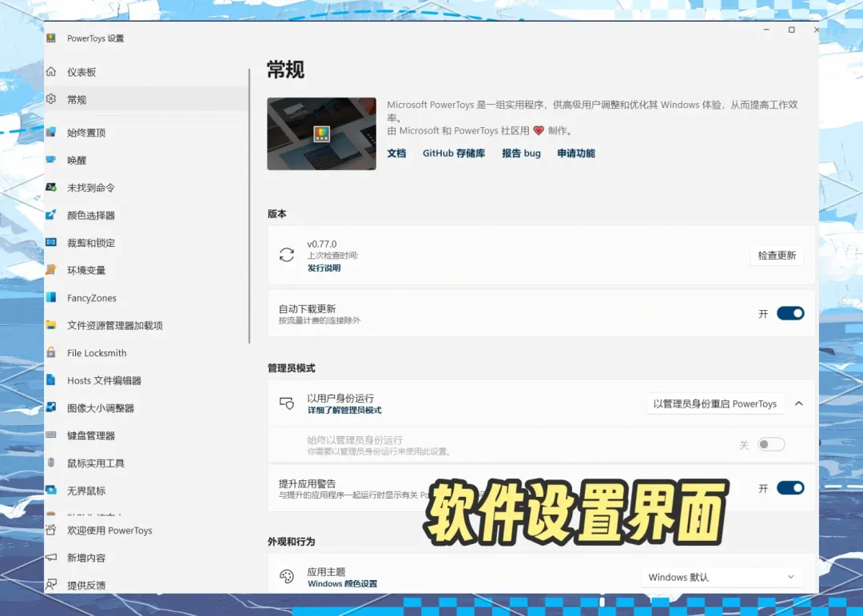Click the PowerToys hero image thumbnail
This screenshot has width=863, height=616.
point(321,133)
